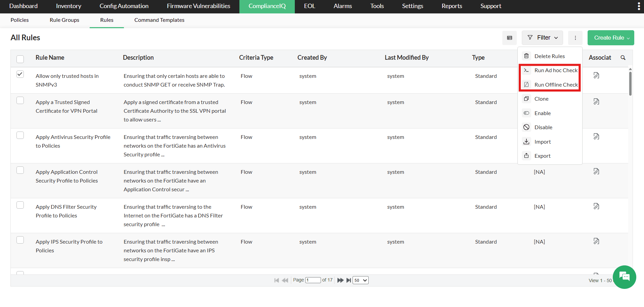Open the Dashboard menu

pos(24,6)
